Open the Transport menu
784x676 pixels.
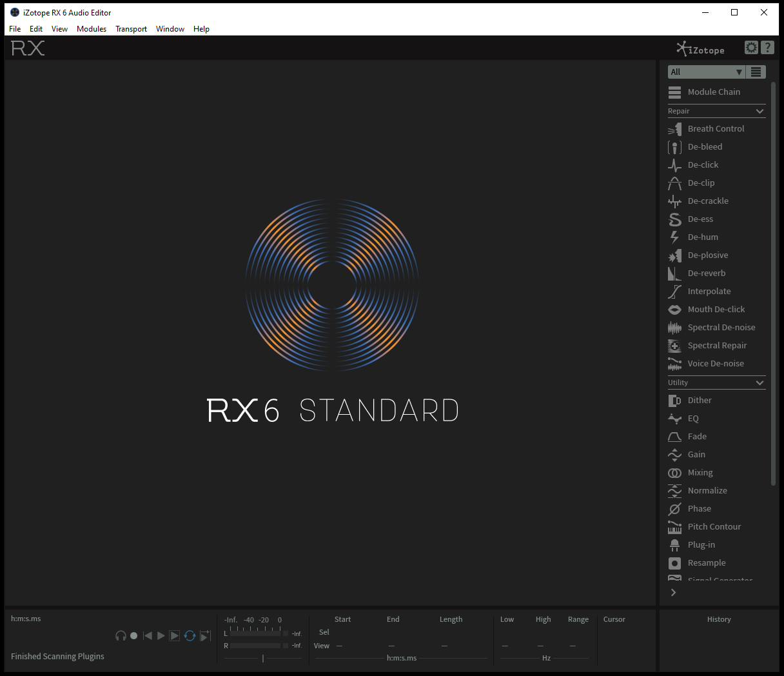[x=132, y=29]
